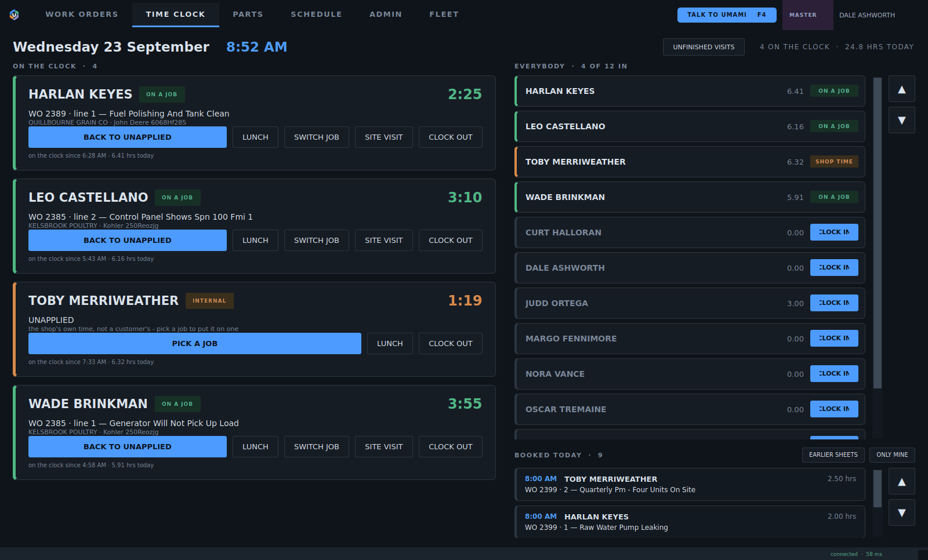Clock out Toby Merriweather
The height and width of the screenshot is (560, 928).
451,344
